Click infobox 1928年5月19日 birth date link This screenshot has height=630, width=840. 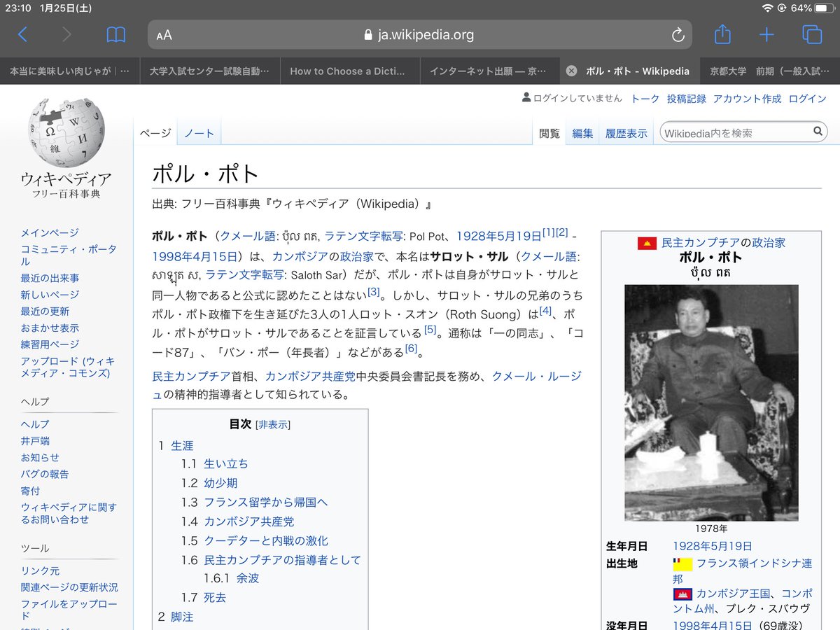click(x=712, y=546)
